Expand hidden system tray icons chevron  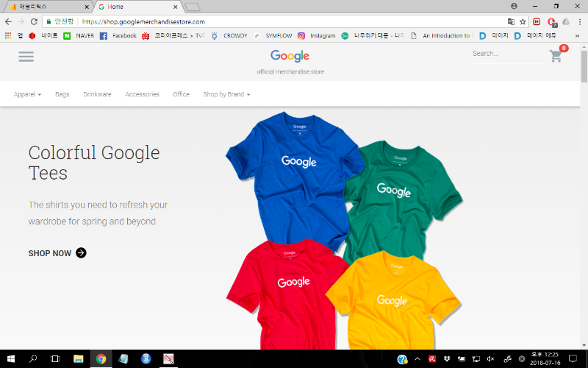(417, 359)
